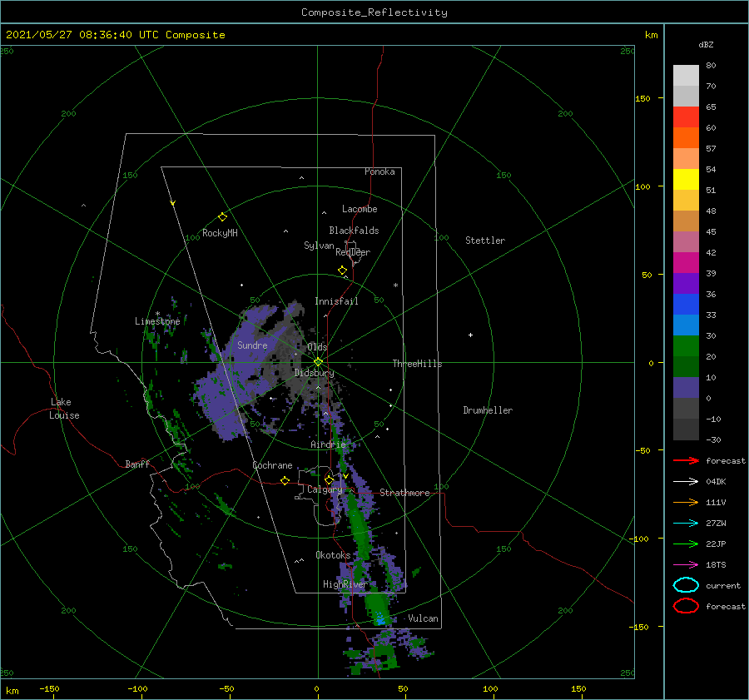Click the 150 y-axis tick label
This screenshot has width=749, height=700.
[642, 98]
